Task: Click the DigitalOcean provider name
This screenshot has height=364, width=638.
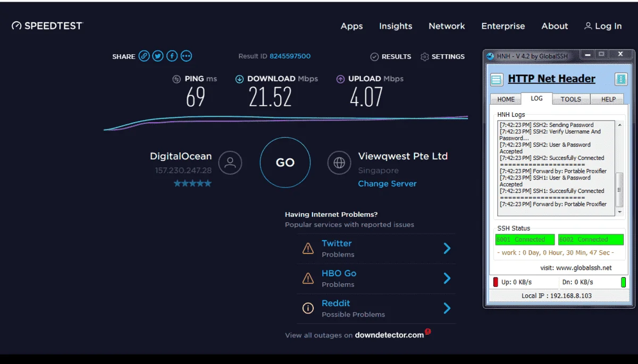Action: pos(181,156)
